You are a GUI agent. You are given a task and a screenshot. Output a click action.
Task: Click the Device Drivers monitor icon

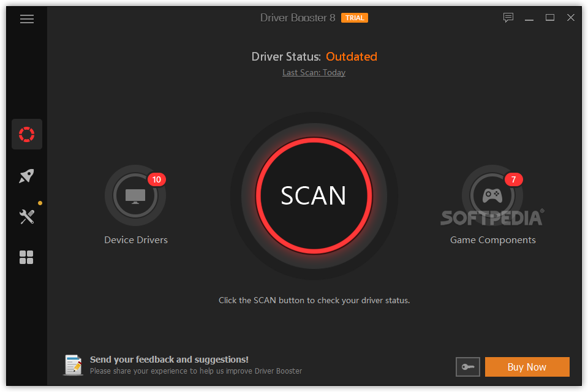135,196
